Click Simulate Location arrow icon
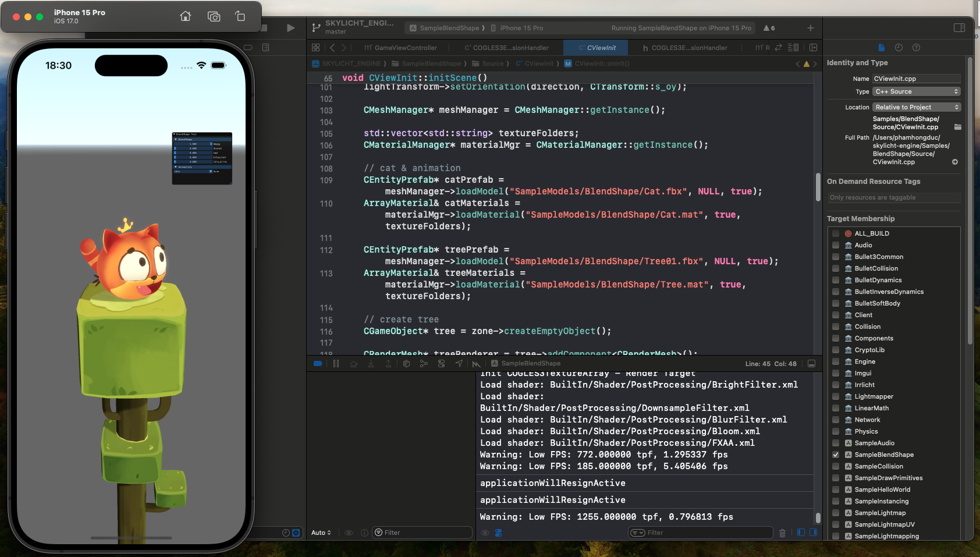 (x=459, y=364)
